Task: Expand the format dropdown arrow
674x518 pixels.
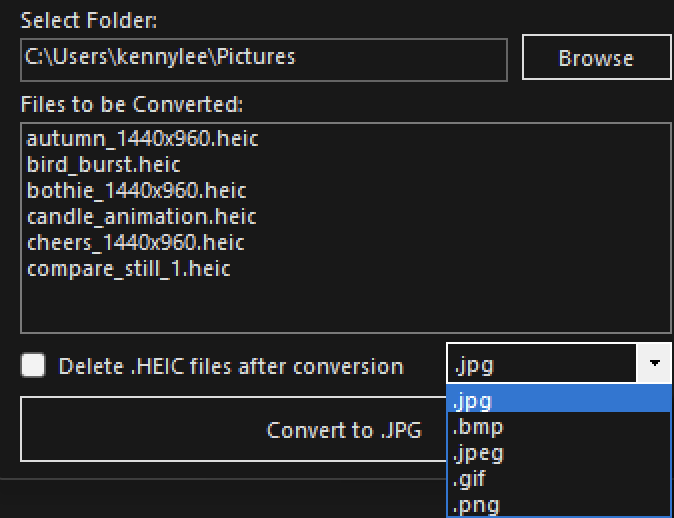Action: pyautogui.click(x=654, y=365)
